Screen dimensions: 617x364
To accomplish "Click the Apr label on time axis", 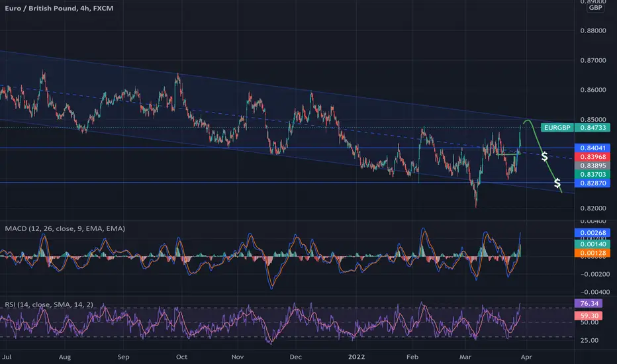I will (526, 357).
